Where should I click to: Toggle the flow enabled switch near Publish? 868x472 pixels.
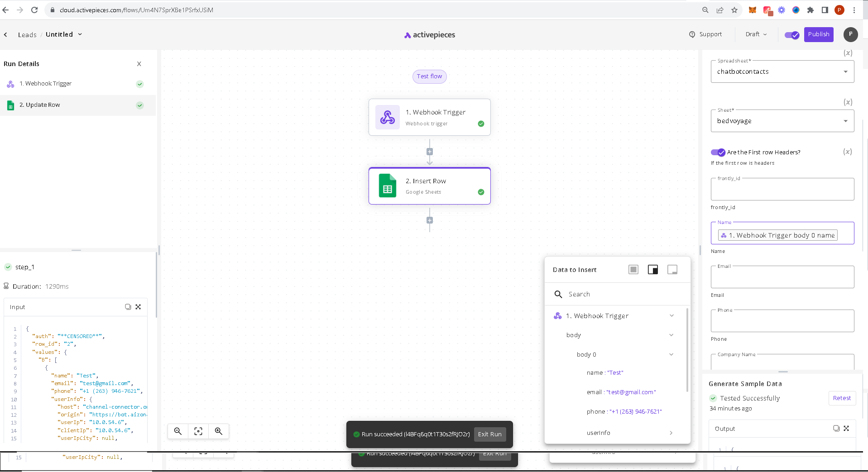pos(792,35)
